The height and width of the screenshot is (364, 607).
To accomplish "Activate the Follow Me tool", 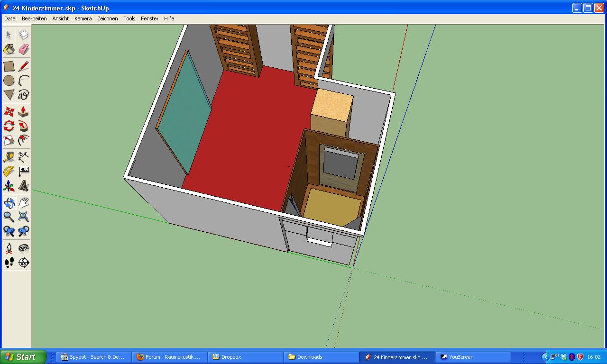I will [x=24, y=126].
